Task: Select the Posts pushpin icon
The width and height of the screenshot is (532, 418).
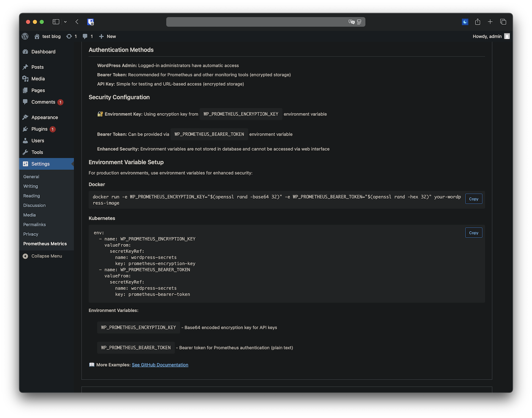Action: click(25, 67)
